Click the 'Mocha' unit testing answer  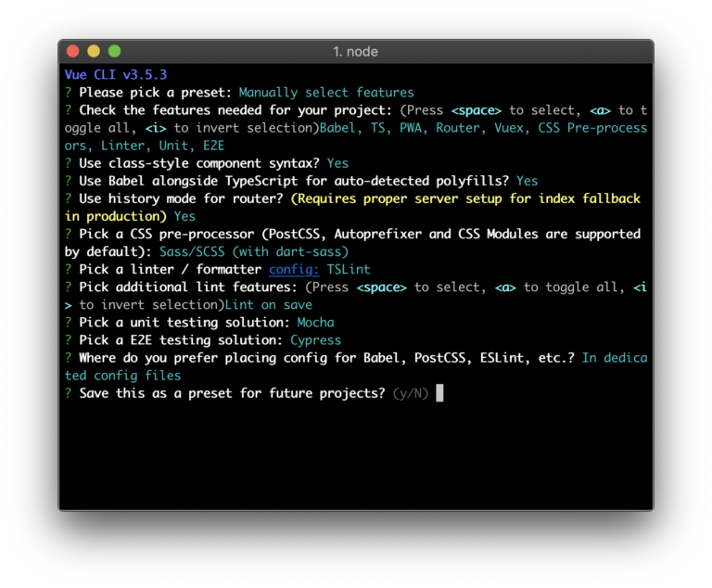[x=315, y=322]
